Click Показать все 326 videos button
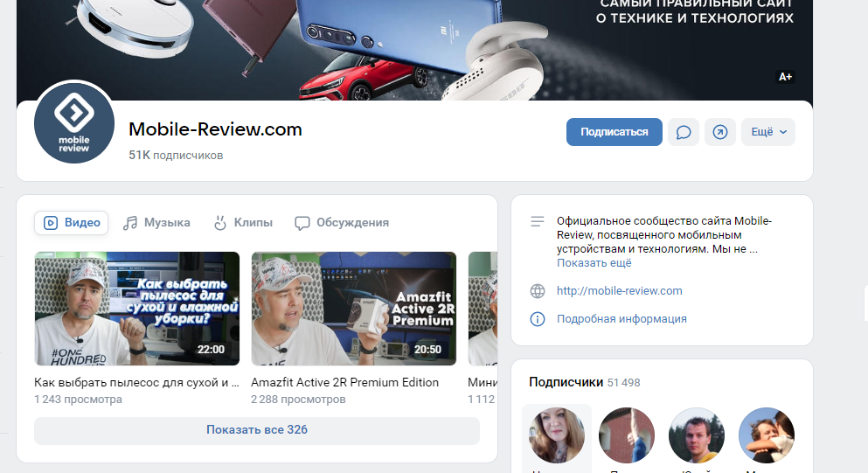This screenshot has height=473, width=868. click(257, 430)
